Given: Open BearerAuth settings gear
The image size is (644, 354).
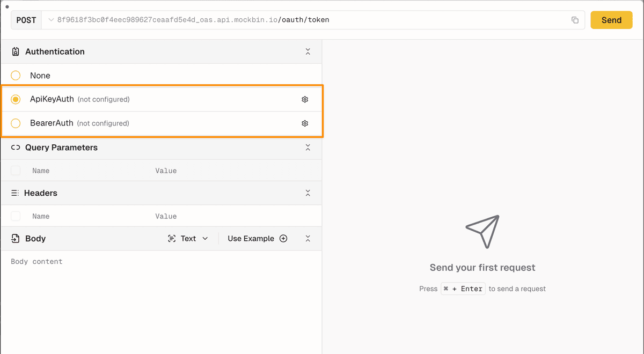Looking at the screenshot, I should click(x=305, y=123).
